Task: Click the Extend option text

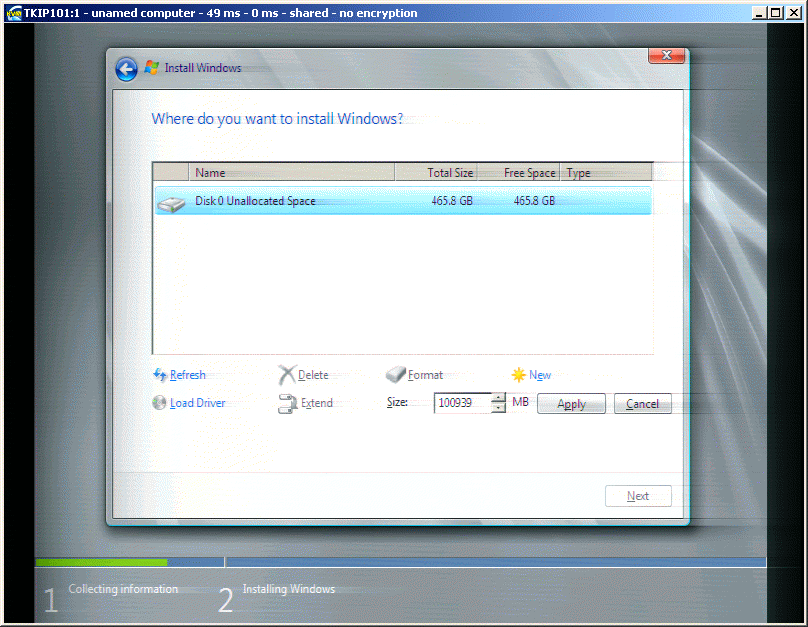Action: (317, 403)
